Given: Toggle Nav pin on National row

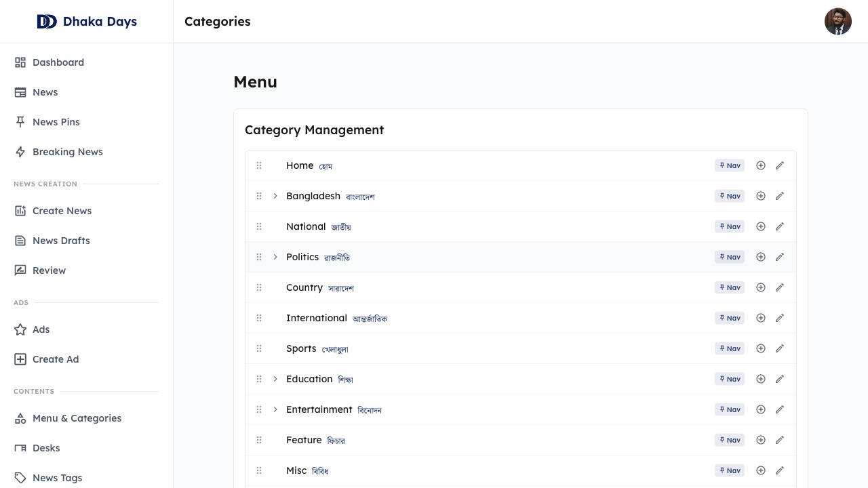Looking at the screenshot, I should (730, 226).
